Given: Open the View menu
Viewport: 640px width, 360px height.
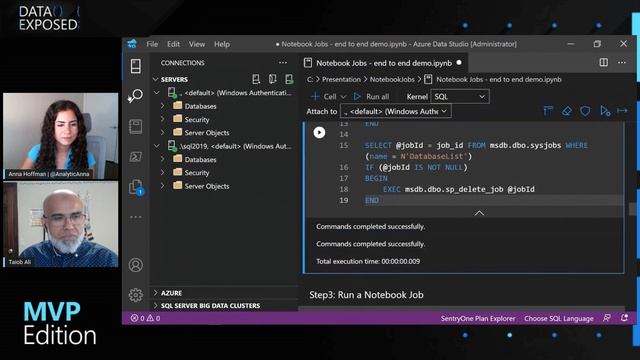Looking at the screenshot, I should click(197, 44).
